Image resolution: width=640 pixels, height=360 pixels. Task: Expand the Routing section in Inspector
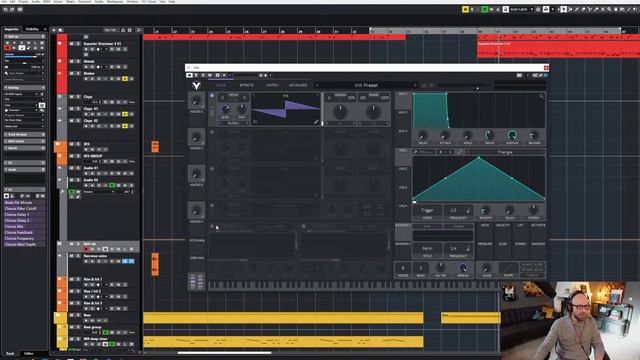(x=24, y=88)
